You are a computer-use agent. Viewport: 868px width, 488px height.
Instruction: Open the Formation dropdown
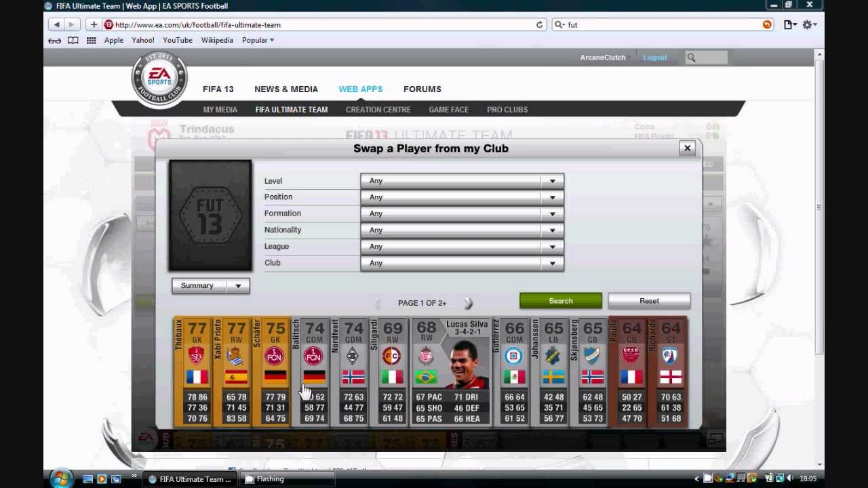tap(462, 213)
